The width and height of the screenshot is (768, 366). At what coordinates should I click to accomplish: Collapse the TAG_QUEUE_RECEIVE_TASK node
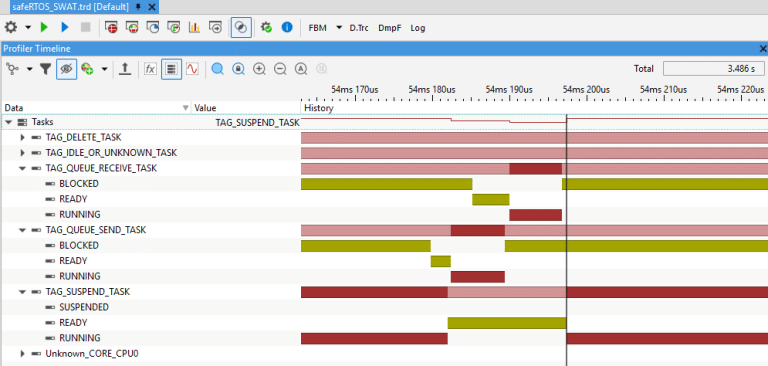(22, 168)
